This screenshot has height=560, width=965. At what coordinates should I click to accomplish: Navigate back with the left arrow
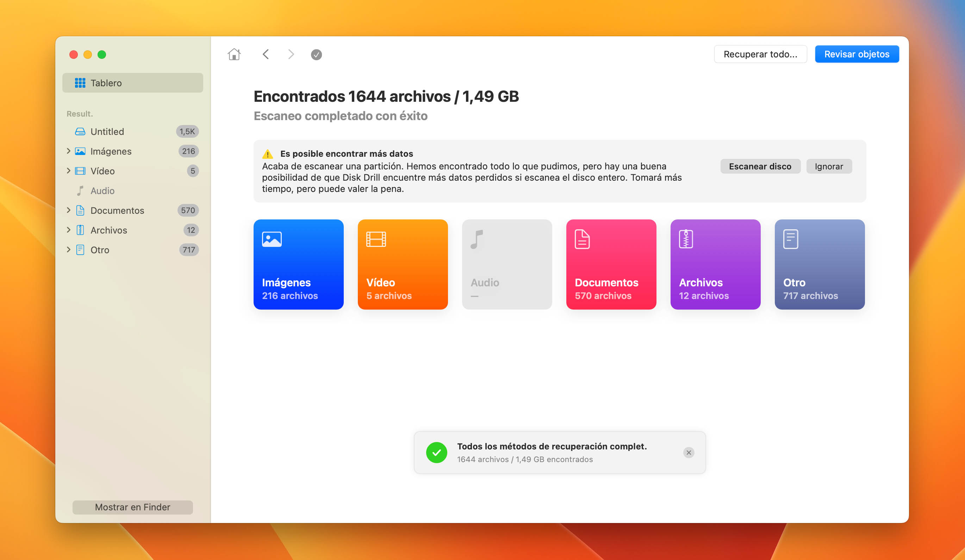[266, 54]
